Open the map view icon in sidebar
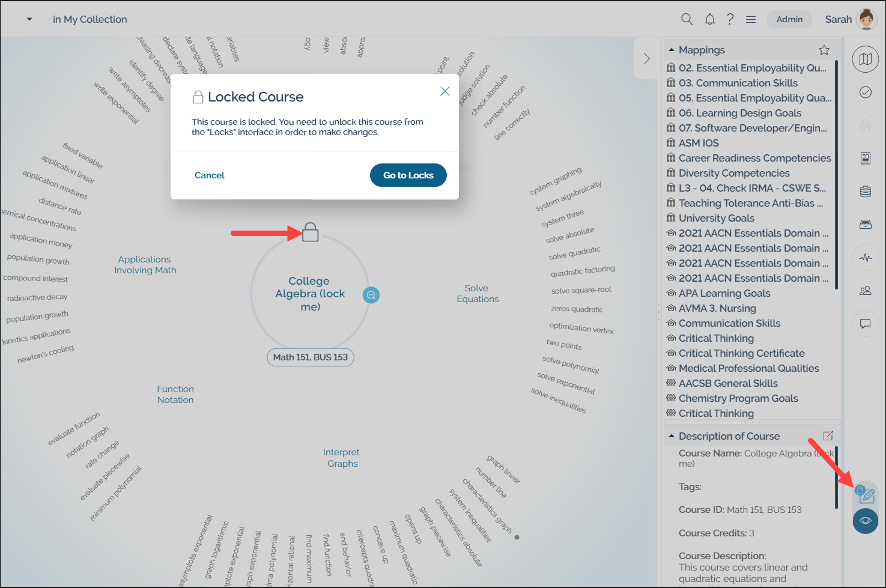886x588 pixels. point(865,59)
